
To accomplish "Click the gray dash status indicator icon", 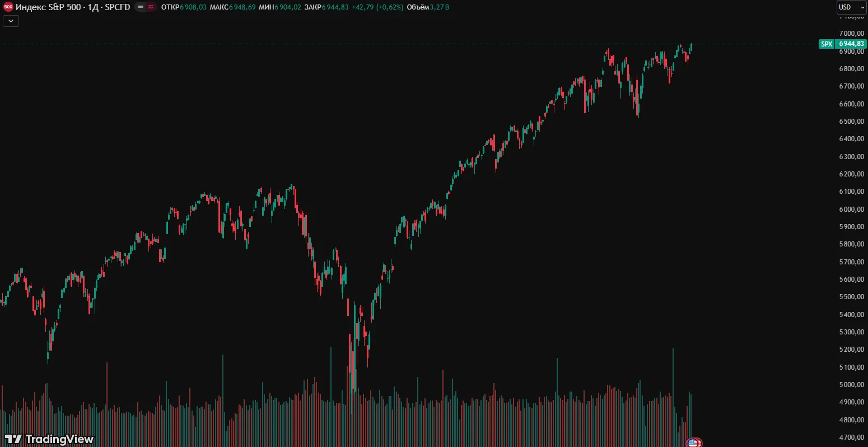I will click(x=141, y=7).
